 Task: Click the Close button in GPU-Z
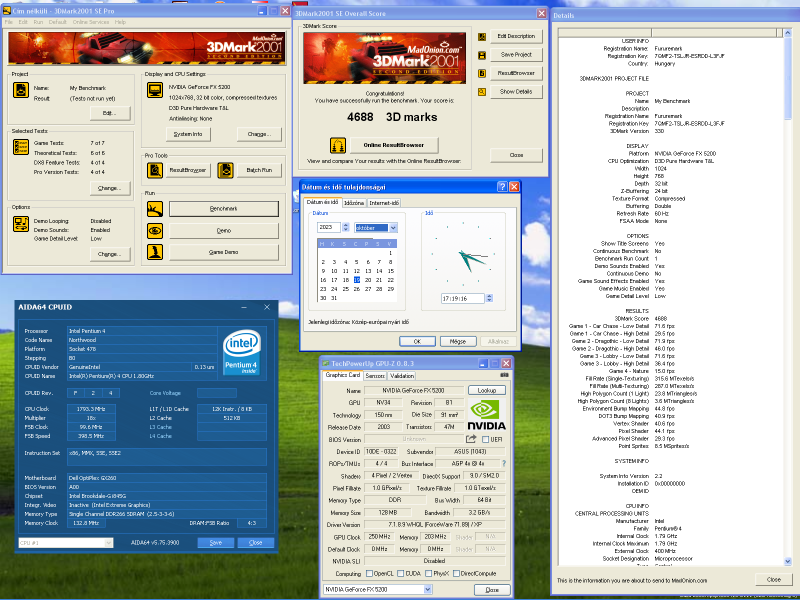pyautogui.click(x=492, y=590)
